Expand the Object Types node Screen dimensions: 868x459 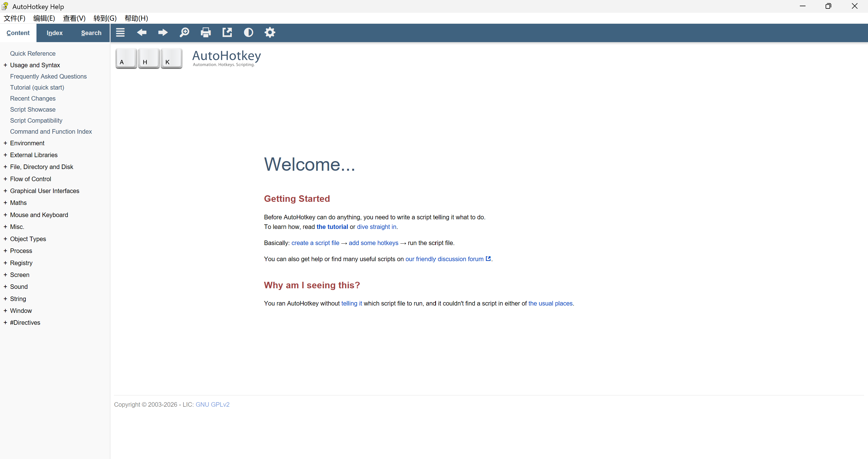5,239
